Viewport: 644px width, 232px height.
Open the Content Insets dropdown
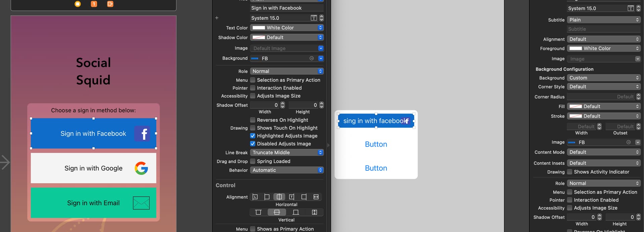tap(604, 163)
